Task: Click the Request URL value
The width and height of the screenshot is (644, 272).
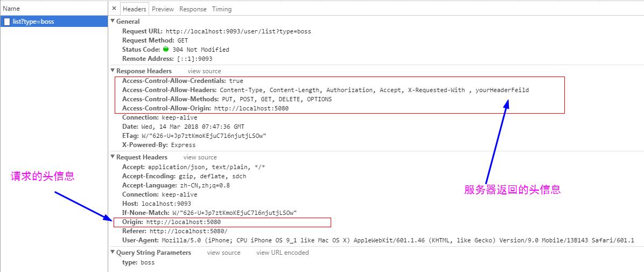Action: (238, 31)
